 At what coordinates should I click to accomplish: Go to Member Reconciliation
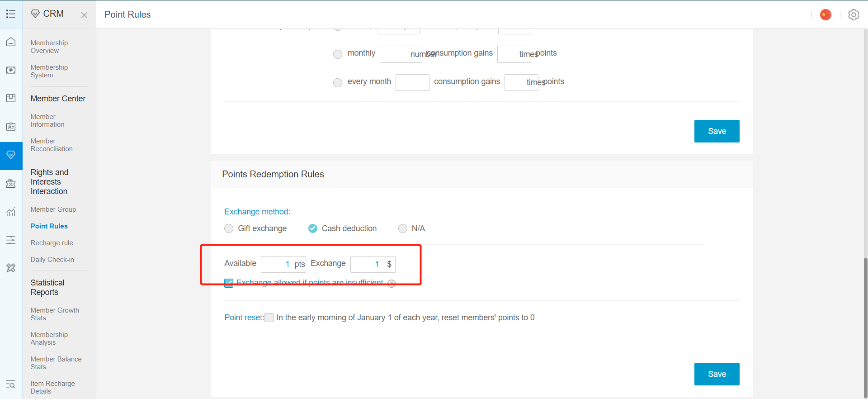52,145
